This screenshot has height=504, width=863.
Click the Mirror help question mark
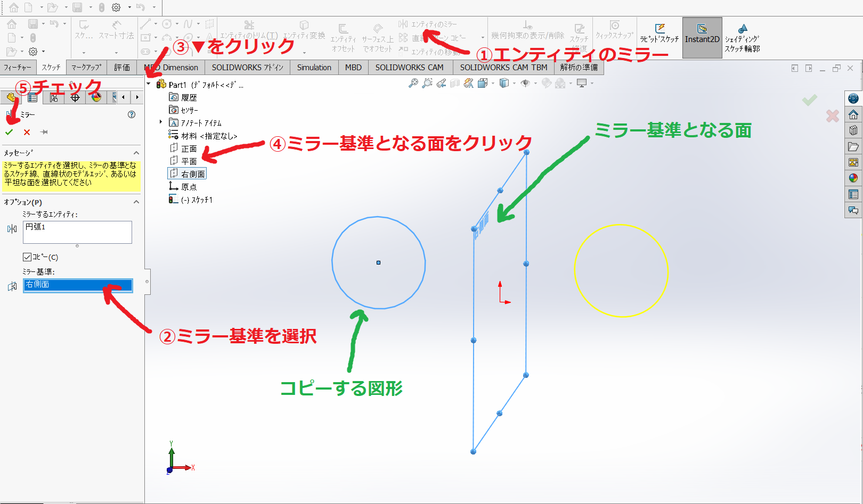coord(132,114)
